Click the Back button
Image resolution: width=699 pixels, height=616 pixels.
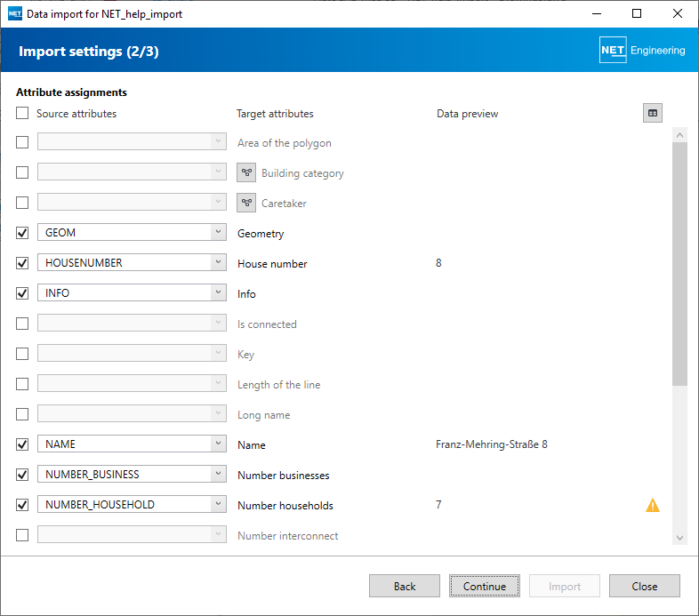click(405, 586)
